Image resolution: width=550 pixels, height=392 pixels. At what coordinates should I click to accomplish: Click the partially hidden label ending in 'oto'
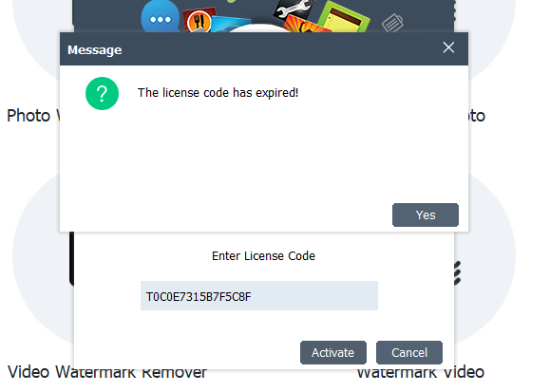tap(476, 116)
